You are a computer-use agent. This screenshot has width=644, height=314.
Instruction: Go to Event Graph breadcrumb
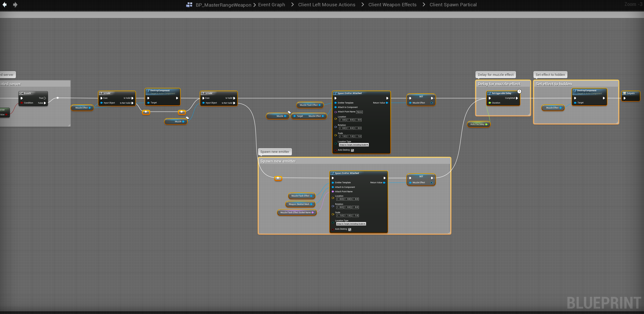click(x=271, y=5)
